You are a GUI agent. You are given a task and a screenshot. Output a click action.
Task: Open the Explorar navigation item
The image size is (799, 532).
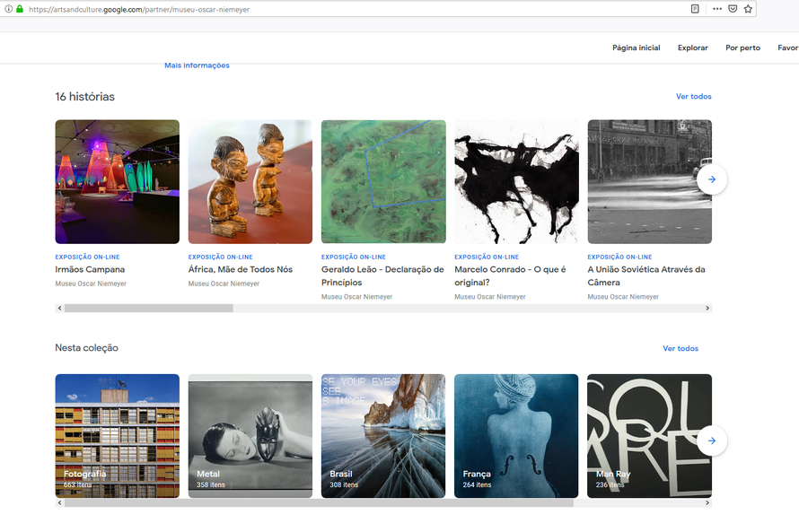[x=692, y=48]
